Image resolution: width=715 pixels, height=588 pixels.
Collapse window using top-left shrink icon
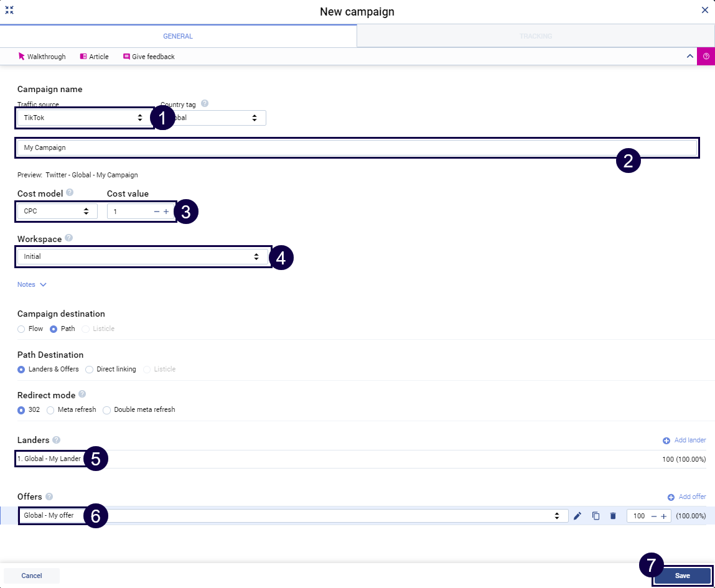9,10
